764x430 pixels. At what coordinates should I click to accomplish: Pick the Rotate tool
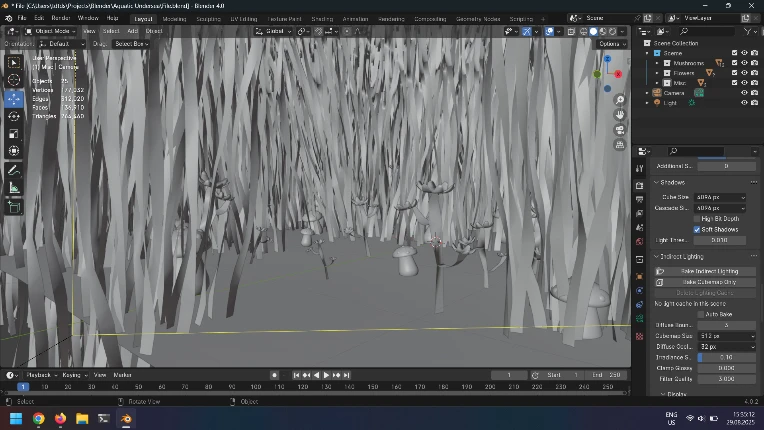14,116
